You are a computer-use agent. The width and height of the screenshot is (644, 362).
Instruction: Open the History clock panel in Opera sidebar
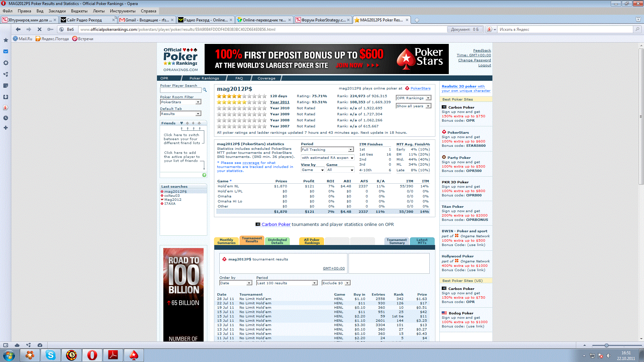click(6, 118)
